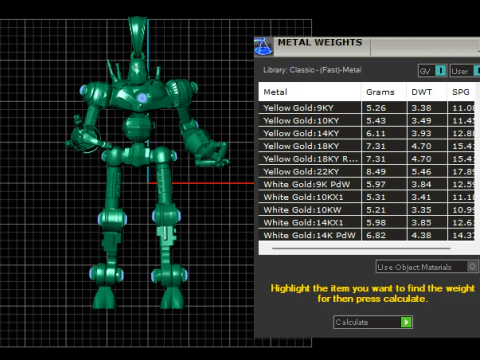Select the robot pendant bail loop

138,35
